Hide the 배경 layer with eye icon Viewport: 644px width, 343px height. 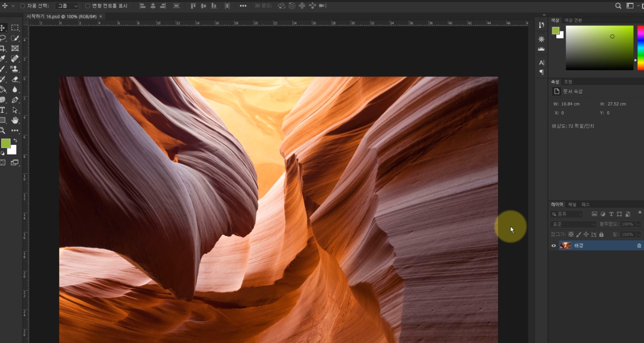point(553,246)
